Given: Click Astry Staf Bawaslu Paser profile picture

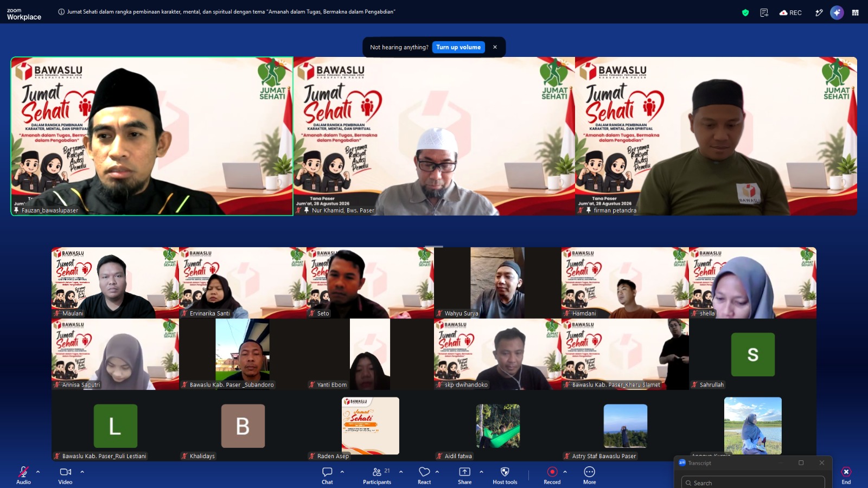Looking at the screenshot, I should tap(626, 426).
